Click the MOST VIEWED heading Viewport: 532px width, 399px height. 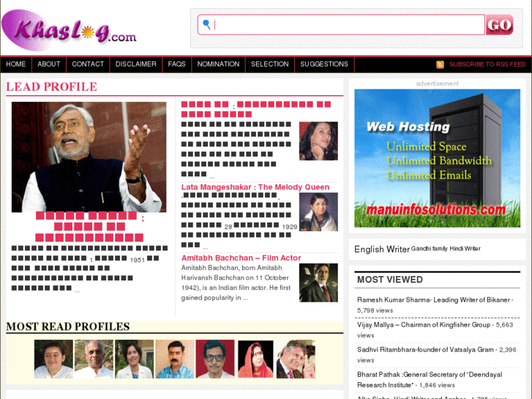(390, 280)
